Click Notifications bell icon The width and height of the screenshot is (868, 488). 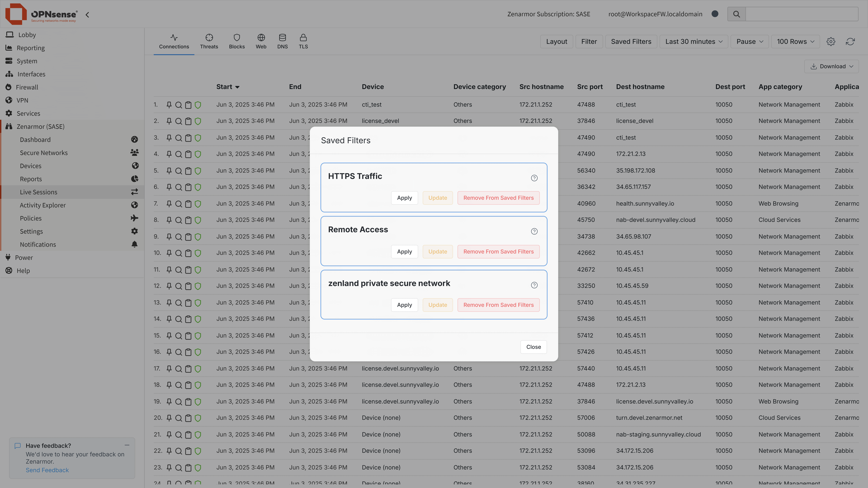134,244
